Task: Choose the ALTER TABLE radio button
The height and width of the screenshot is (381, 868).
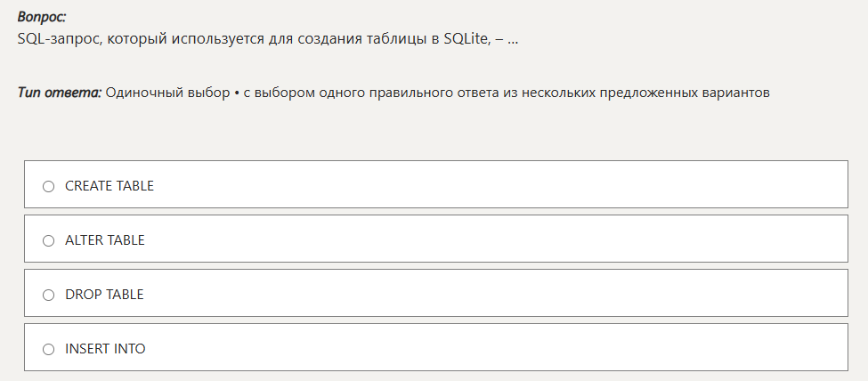Action: pos(49,241)
